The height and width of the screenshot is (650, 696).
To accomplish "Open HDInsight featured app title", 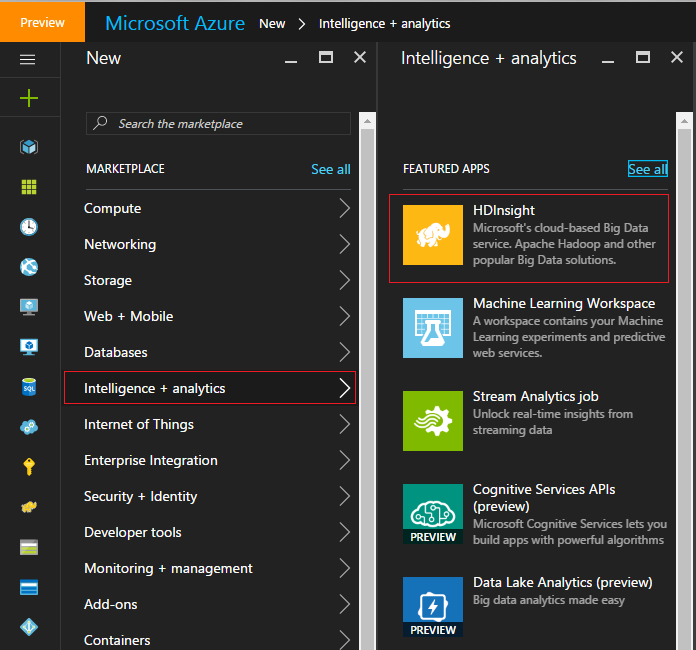I will pyautogui.click(x=504, y=210).
